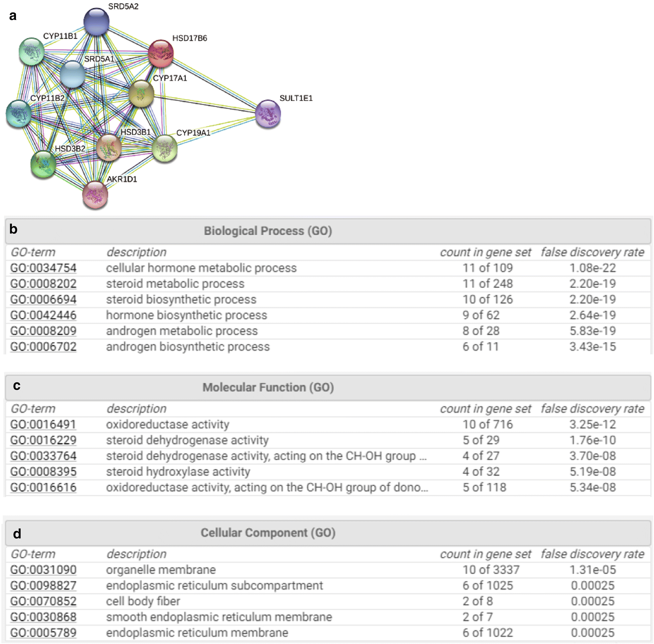Click 'endoplasmic reticulum subcompartment' description
Image resolution: width=654 pixels, height=644 pixels.
(215, 586)
